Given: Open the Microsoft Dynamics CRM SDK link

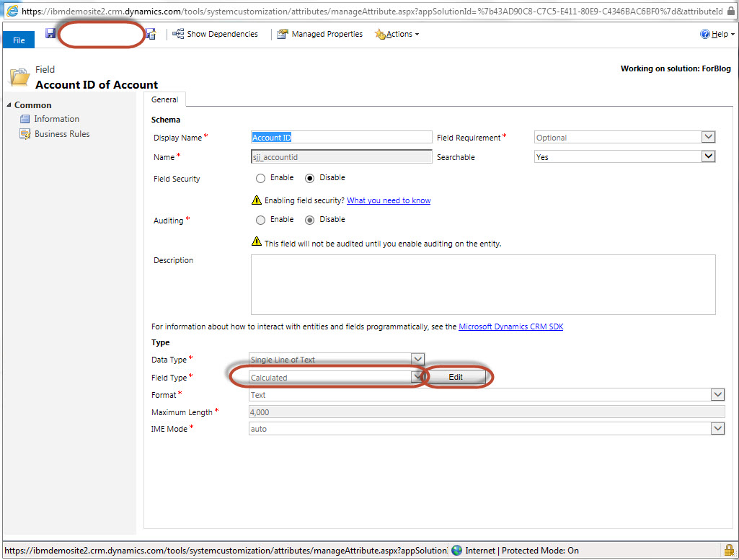Looking at the screenshot, I should click(x=510, y=326).
